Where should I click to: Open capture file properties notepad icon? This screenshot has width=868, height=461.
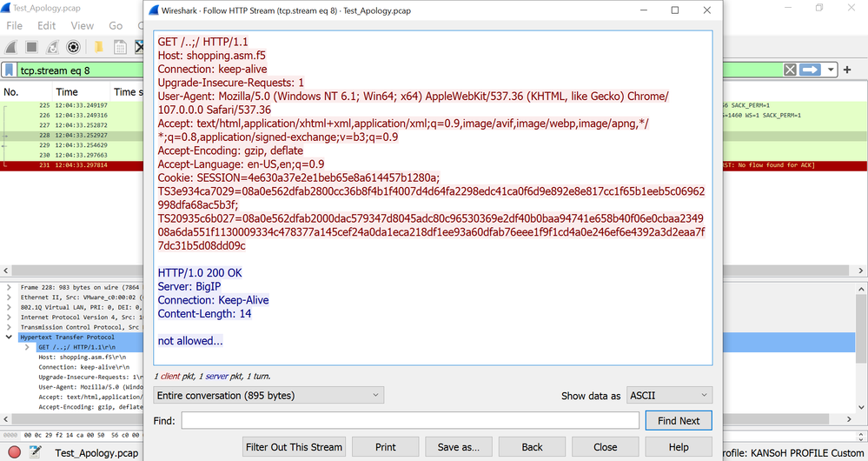click(x=35, y=451)
